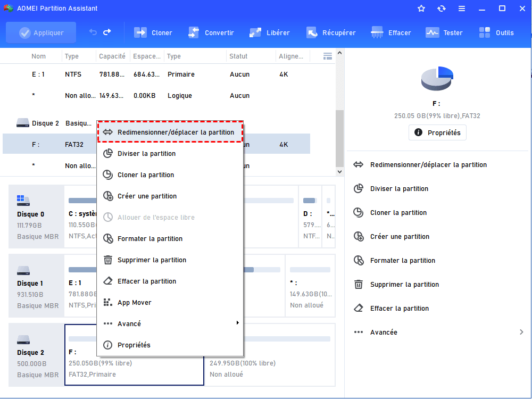Select Formater la partition in context menu
This screenshot has height=399, width=532.
pyautogui.click(x=170, y=238)
